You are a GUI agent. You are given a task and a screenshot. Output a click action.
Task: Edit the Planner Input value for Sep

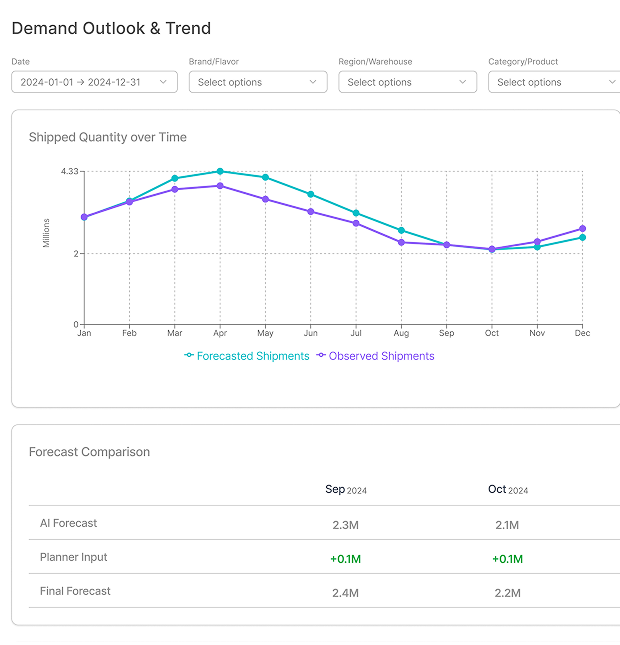346,558
